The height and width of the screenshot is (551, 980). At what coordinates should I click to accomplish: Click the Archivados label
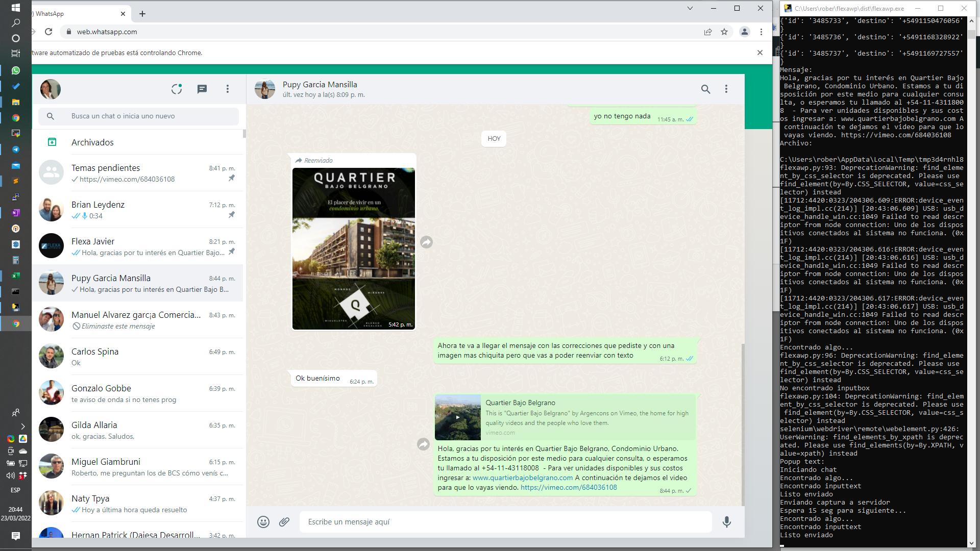click(x=92, y=142)
